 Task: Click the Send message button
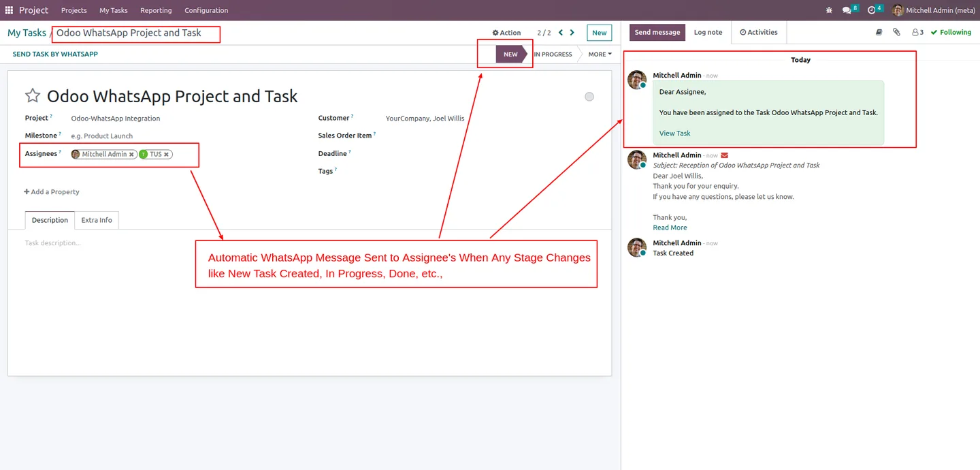click(x=657, y=32)
